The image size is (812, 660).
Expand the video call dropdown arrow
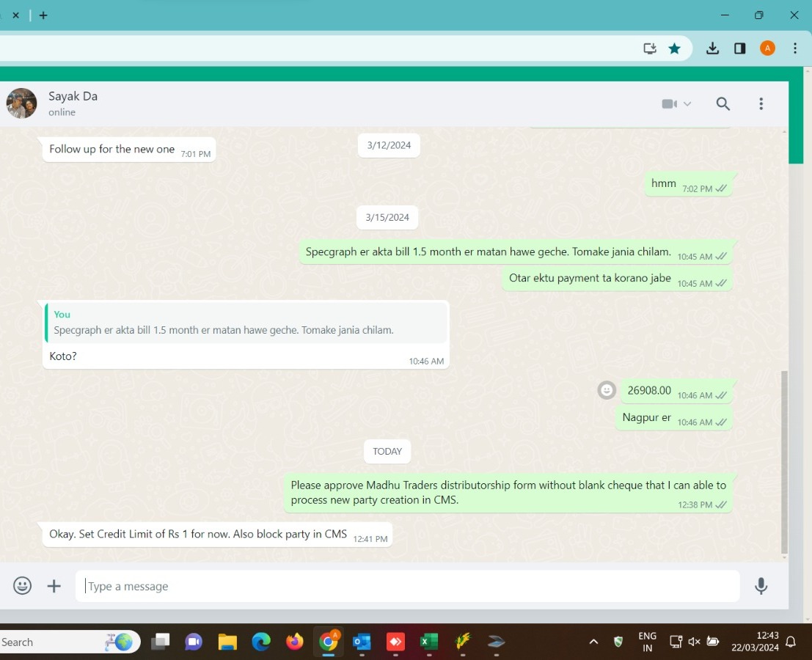(x=687, y=104)
